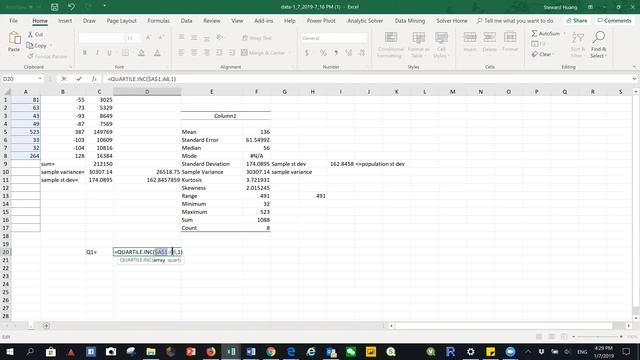Image resolution: width=640 pixels, height=360 pixels.
Task: Toggle Bold formatting
Action: click(84, 53)
